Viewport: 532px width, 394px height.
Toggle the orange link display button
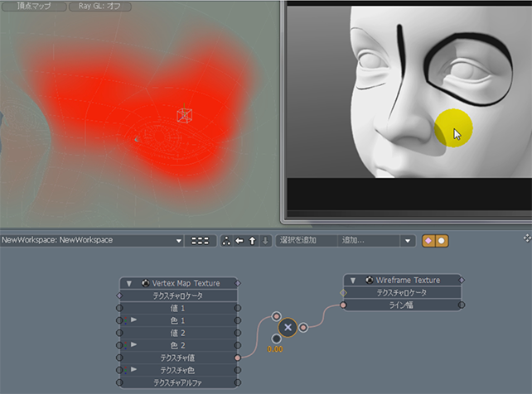tap(428, 241)
